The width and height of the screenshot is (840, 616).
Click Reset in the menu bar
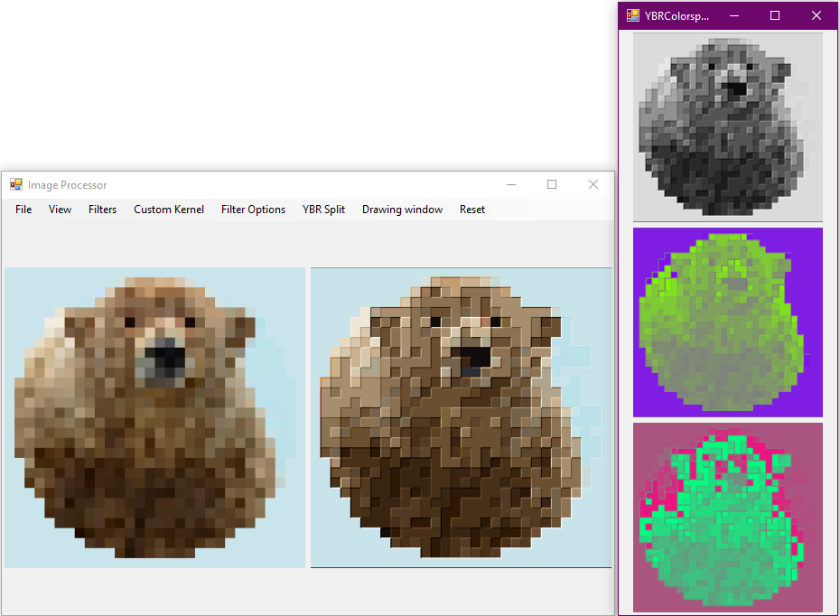[x=471, y=210]
